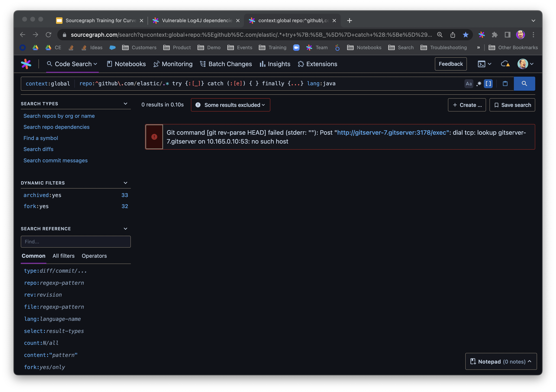Switch to Vulnerable Log4J dependencies tab
The image size is (556, 392).
point(196,21)
